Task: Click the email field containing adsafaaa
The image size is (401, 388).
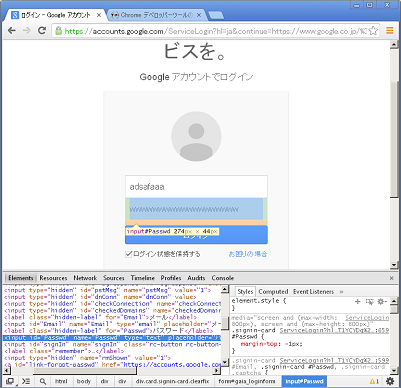Action: [196, 187]
